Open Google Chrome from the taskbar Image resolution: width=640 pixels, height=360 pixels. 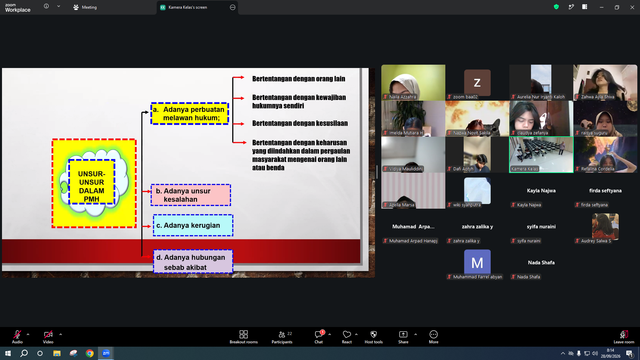click(x=90, y=353)
